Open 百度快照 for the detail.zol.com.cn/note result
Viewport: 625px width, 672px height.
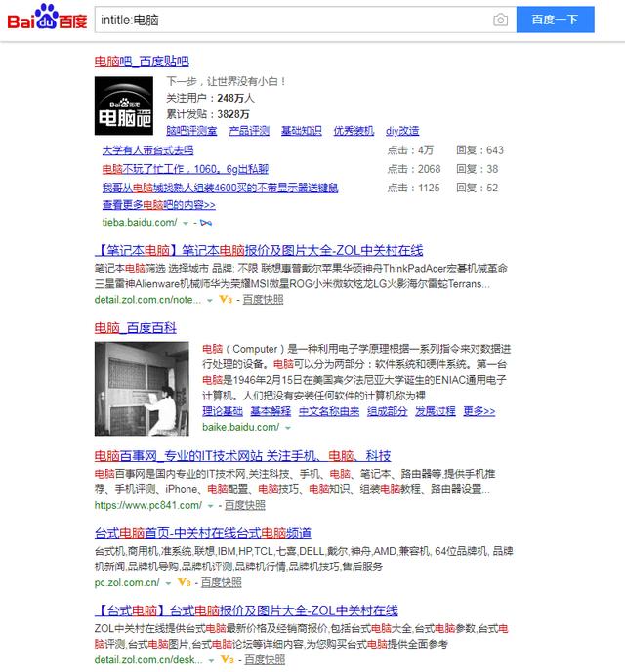(x=263, y=300)
